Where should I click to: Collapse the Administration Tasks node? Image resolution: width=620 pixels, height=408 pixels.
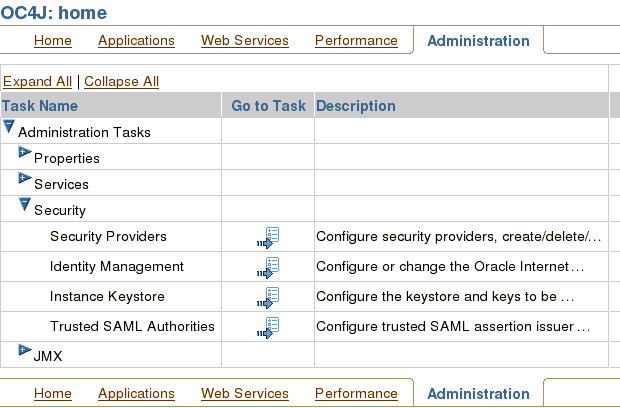pos(9,127)
